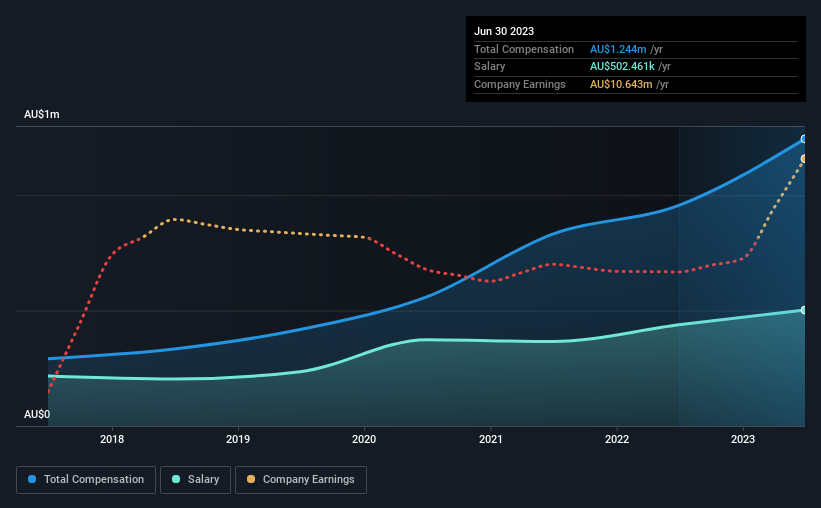Click the blue Total Compensation endpoint marker
This screenshot has height=508, width=821.
point(804,139)
